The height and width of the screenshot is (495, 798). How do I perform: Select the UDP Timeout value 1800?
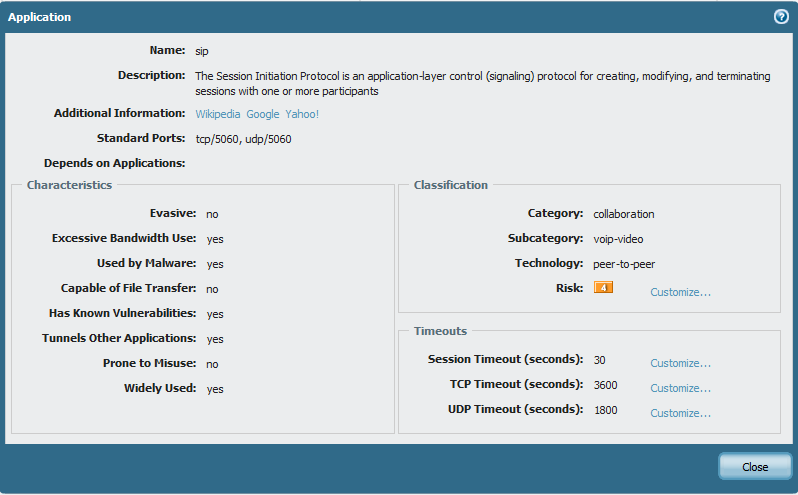(605, 410)
